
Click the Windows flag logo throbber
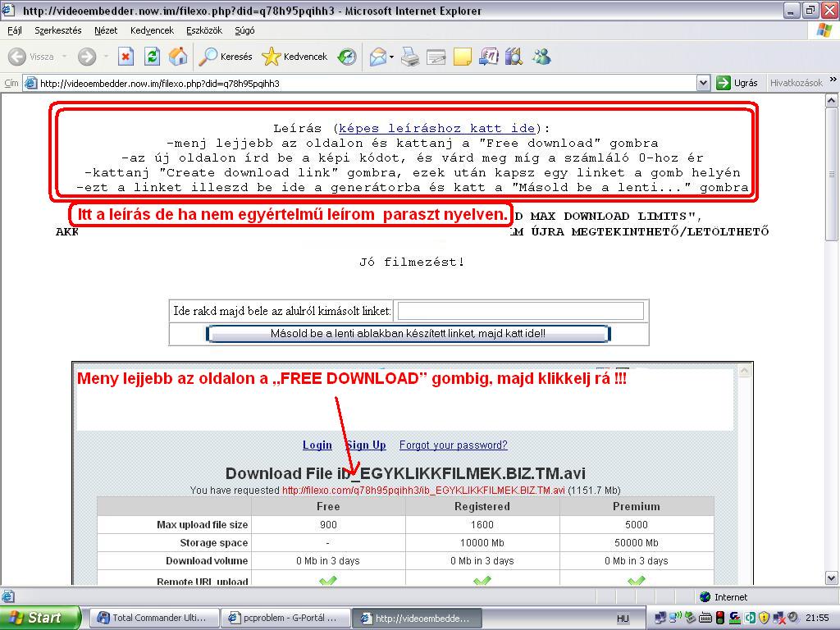(x=824, y=30)
